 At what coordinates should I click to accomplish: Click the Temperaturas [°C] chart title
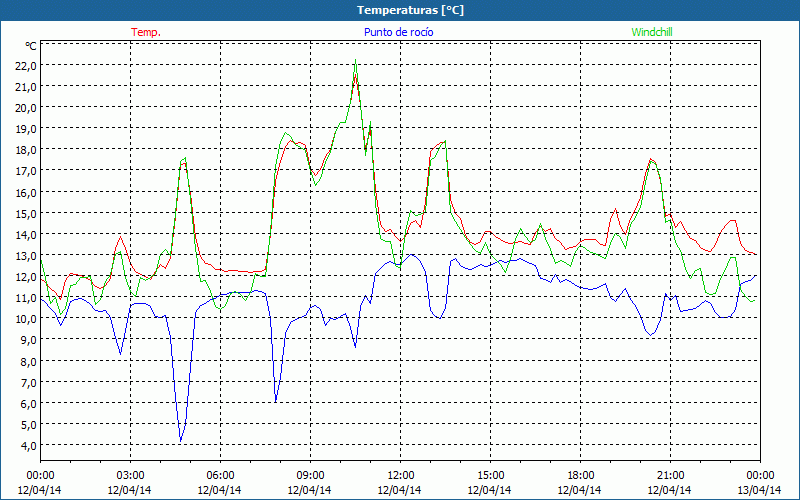410,10
